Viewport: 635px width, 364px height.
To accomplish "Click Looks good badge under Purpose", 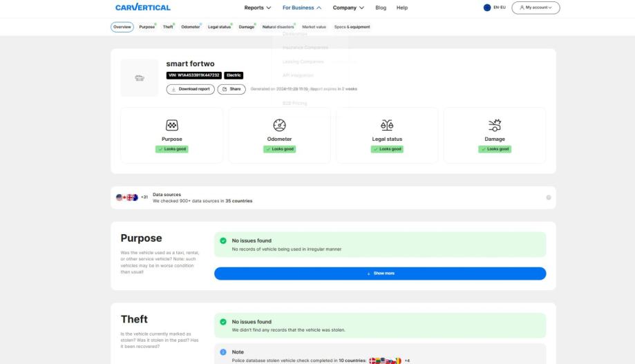I will 172,149.
